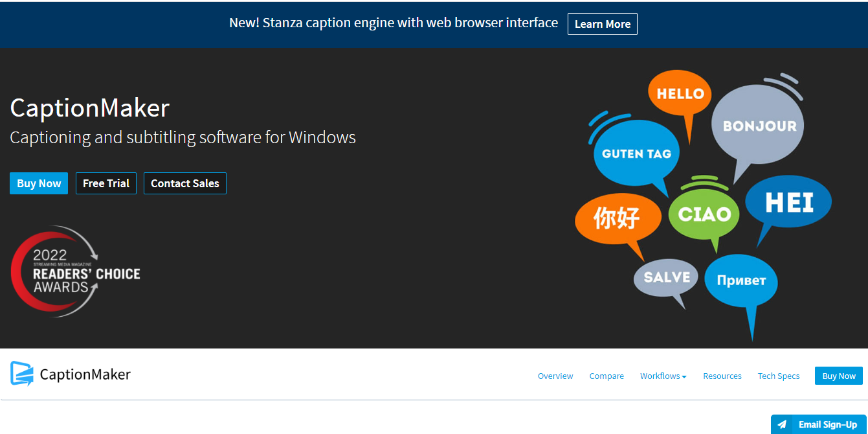Click the blue Buy Now hero button
The height and width of the screenshot is (434, 868).
pos(39,183)
